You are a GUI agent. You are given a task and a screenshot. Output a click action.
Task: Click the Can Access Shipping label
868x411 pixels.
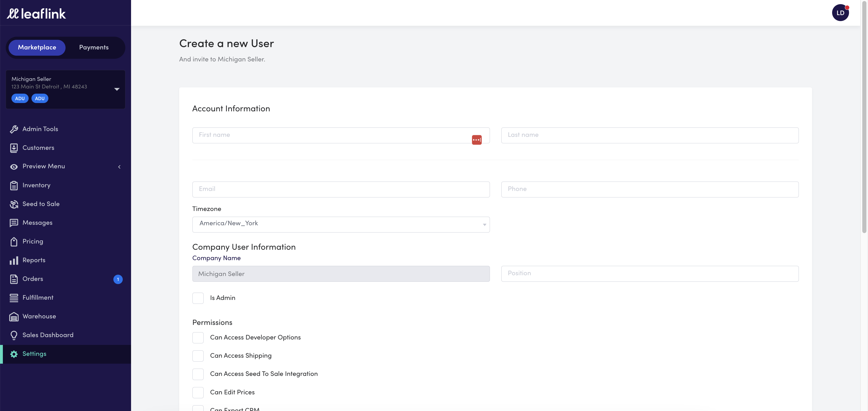click(241, 356)
